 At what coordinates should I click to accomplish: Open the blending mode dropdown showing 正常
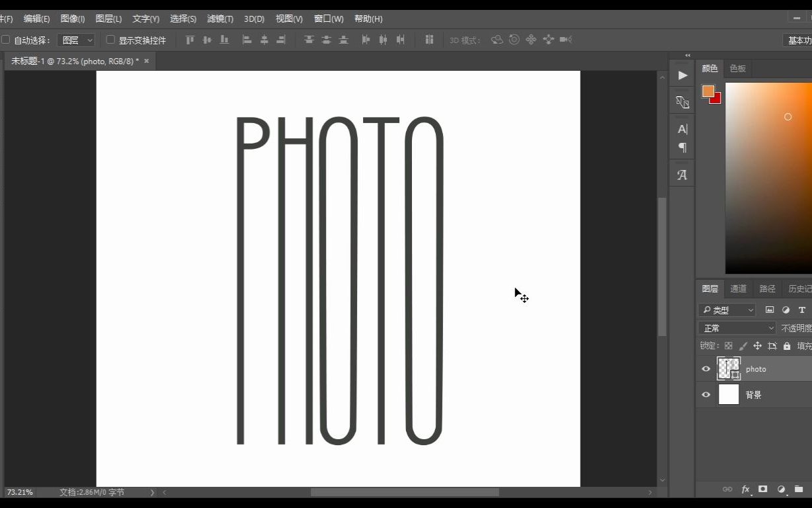736,327
